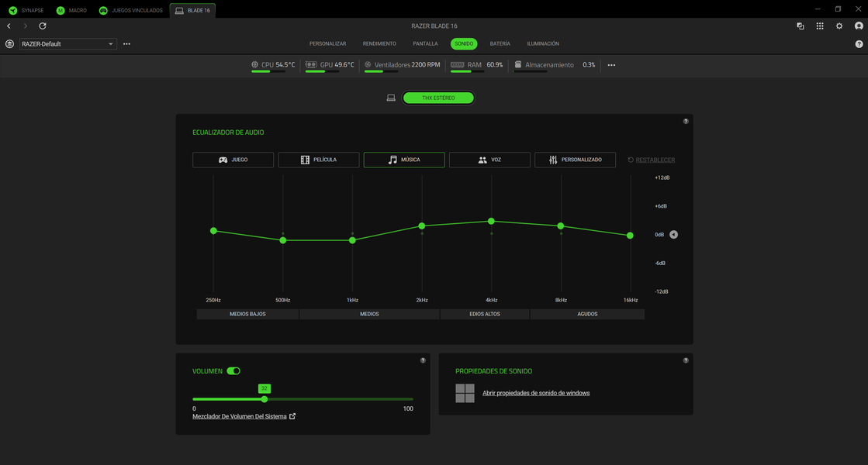Screen dimensions: 868x465
Task: Go to the Rendimiento section
Action: coord(379,43)
